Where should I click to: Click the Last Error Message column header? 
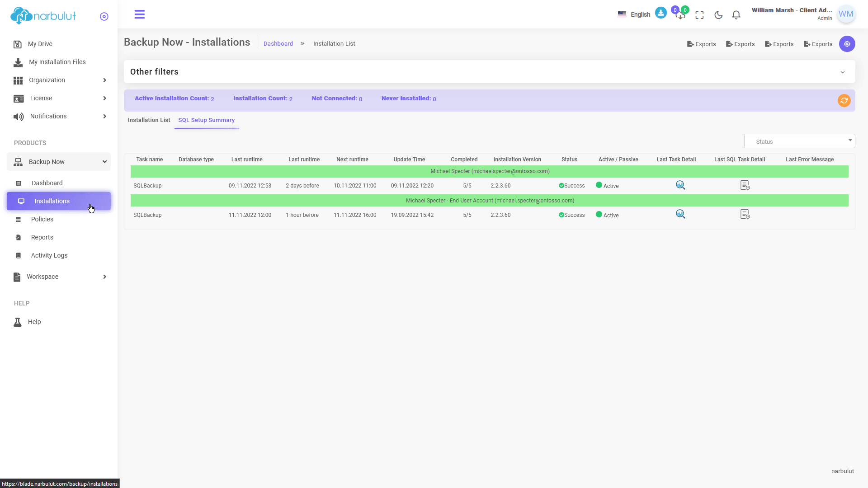click(810, 160)
